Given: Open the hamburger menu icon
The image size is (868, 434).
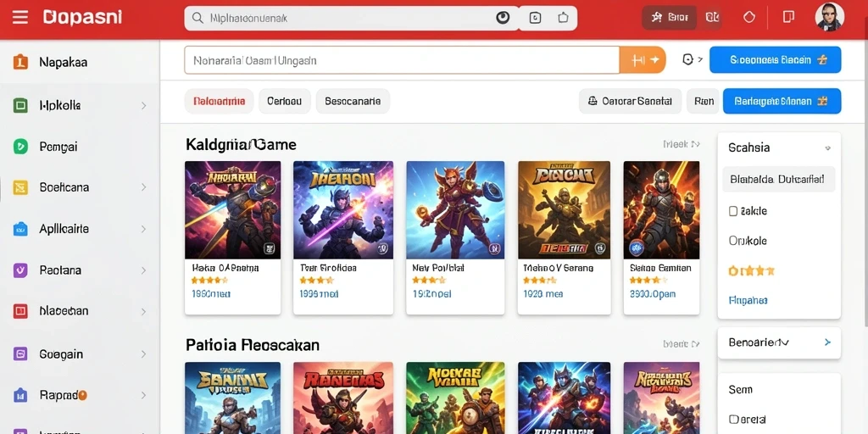Looking at the screenshot, I should [20, 18].
